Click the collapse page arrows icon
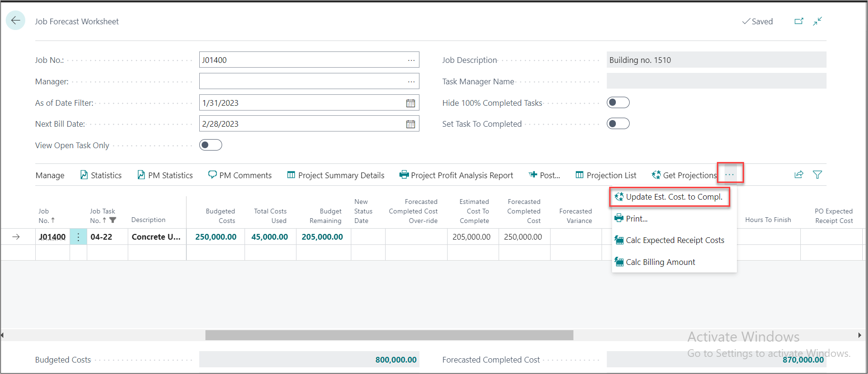The image size is (868, 374). 817,21
